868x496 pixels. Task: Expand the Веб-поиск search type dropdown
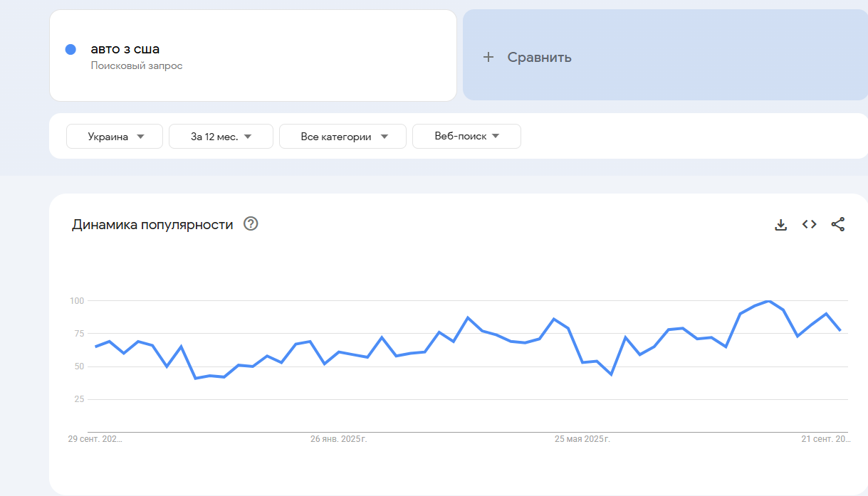[466, 137]
